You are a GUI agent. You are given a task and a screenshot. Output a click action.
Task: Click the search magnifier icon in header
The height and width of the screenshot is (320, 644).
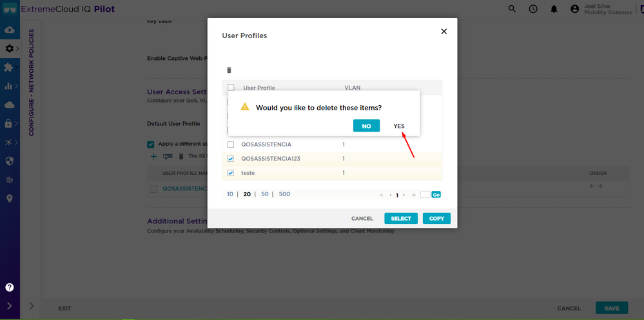click(512, 9)
